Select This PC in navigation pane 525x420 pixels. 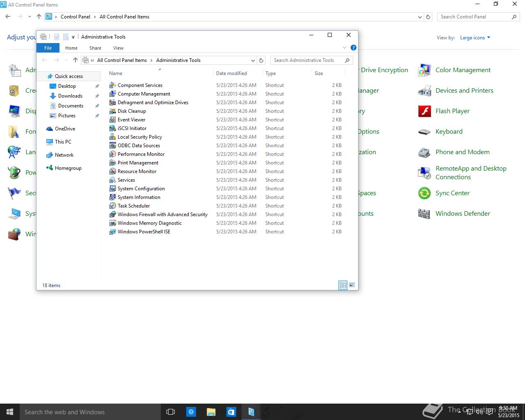(x=63, y=142)
